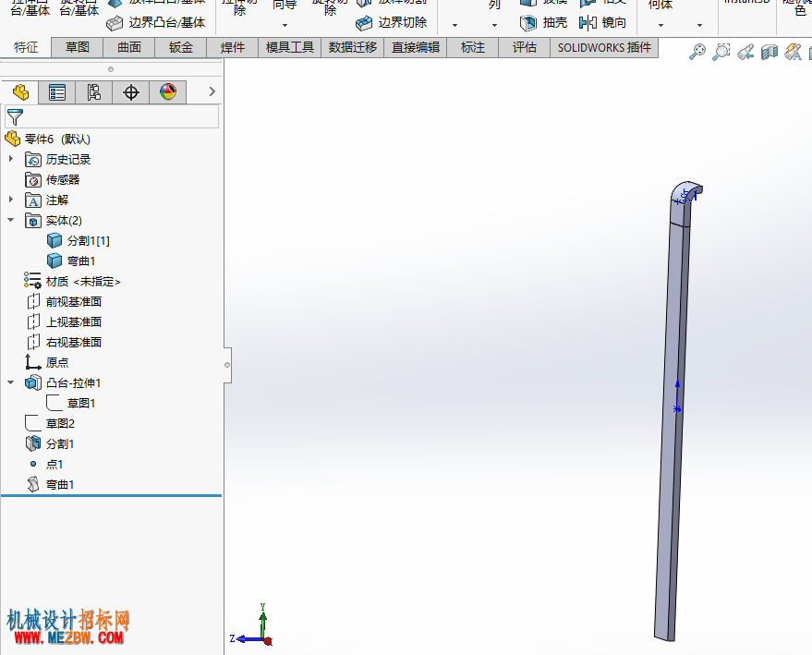Select the 右视基准面 plane
This screenshot has height=655, width=812.
click(x=64, y=342)
